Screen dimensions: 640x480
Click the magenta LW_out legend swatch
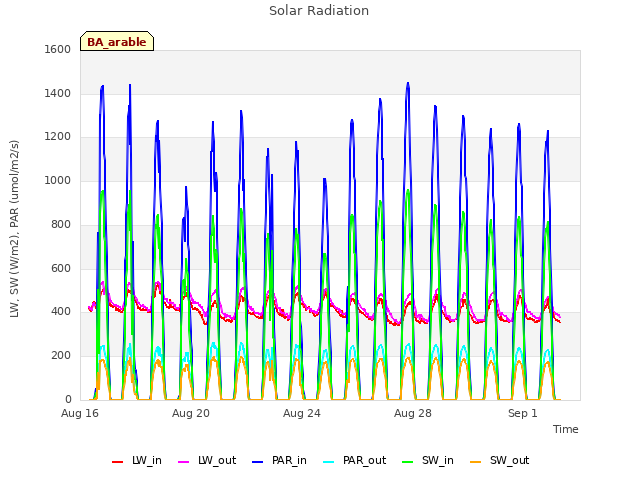pos(184,462)
